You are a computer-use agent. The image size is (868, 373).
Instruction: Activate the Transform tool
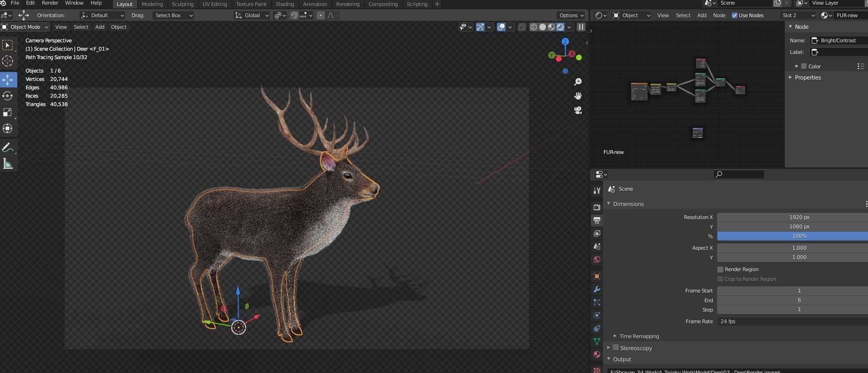(x=7, y=128)
